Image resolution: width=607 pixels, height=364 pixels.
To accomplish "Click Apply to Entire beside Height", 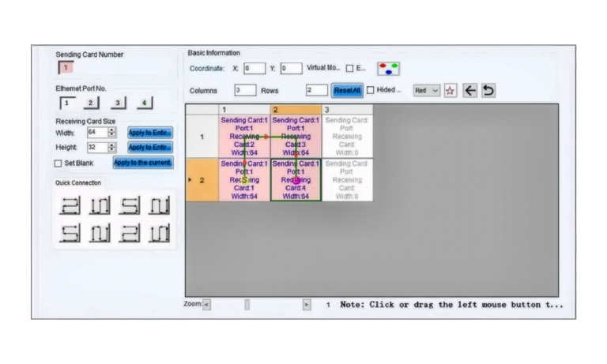I will (150, 148).
